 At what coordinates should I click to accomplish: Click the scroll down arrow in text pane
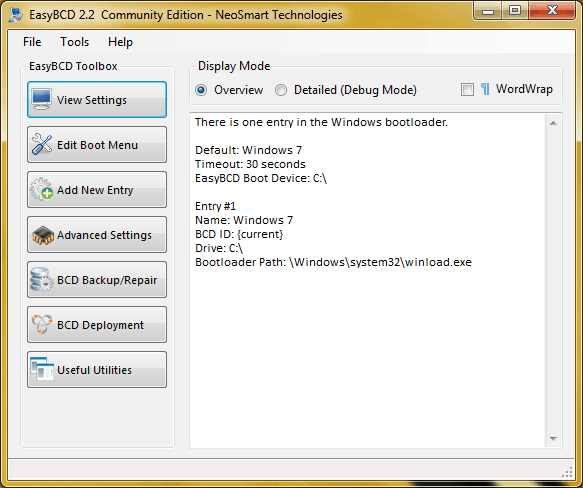pos(553,439)
